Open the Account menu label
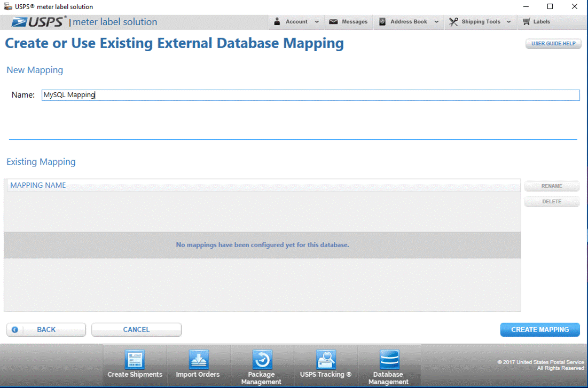This screenshot has height=388, width=588. click(296, 22)
